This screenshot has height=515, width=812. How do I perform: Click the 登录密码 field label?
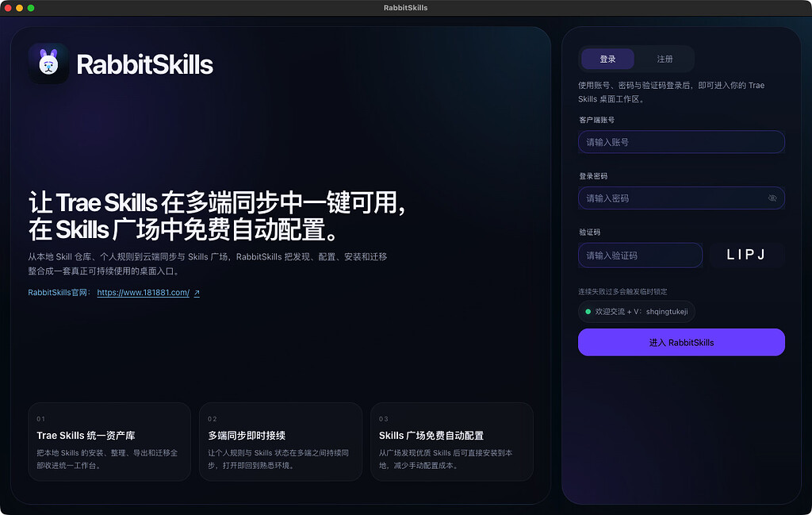coord(593,176)
